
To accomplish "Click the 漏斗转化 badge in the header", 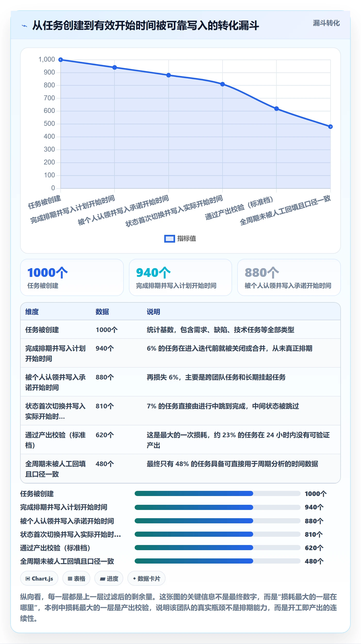I will click(x=326, y=23).
